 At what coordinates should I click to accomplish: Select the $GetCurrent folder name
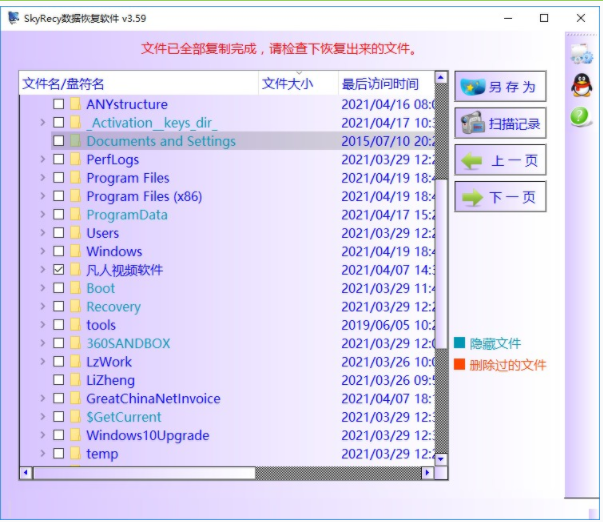pyautogui.click(x=123, y=417)
